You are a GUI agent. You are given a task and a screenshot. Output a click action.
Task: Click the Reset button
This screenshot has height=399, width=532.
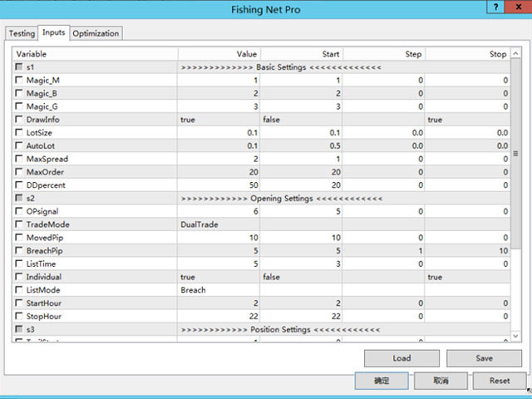click(500, 381)
